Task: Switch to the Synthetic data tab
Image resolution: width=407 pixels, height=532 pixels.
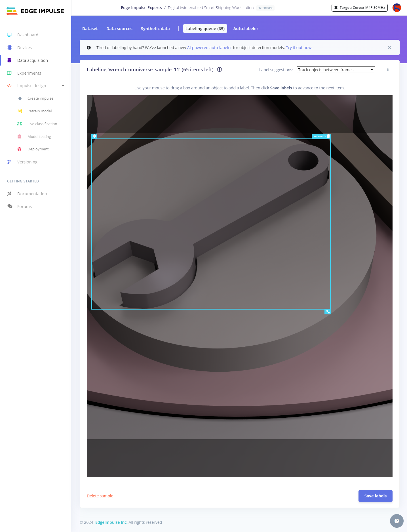Action: click(x=155, y=29)
